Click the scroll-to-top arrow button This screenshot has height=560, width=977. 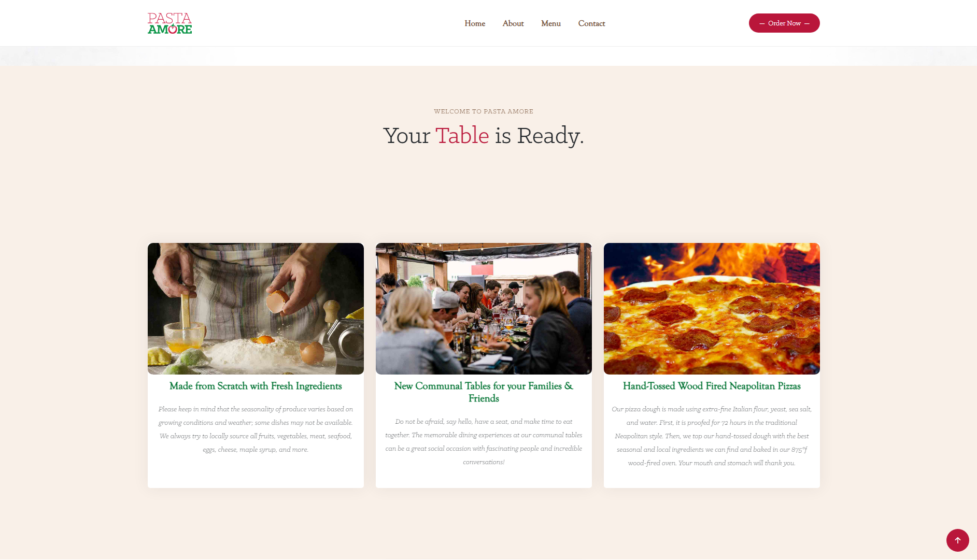pos(957,540)
